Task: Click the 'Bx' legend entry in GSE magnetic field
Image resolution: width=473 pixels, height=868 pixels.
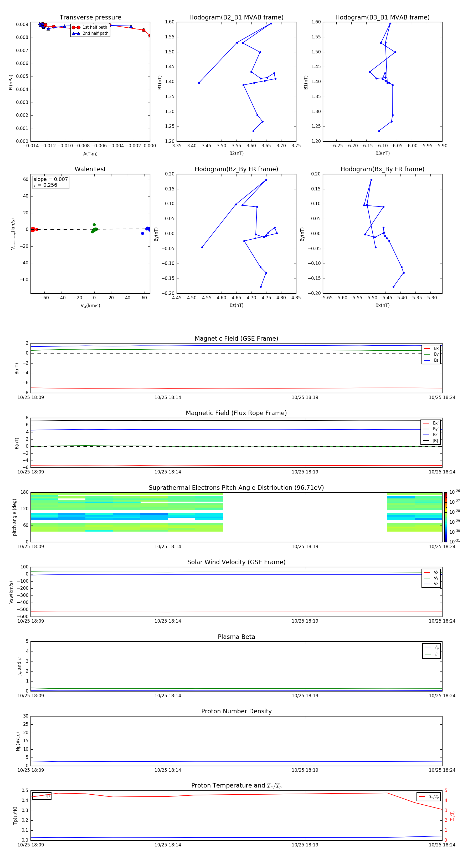Action: click(x=431, y=349)
